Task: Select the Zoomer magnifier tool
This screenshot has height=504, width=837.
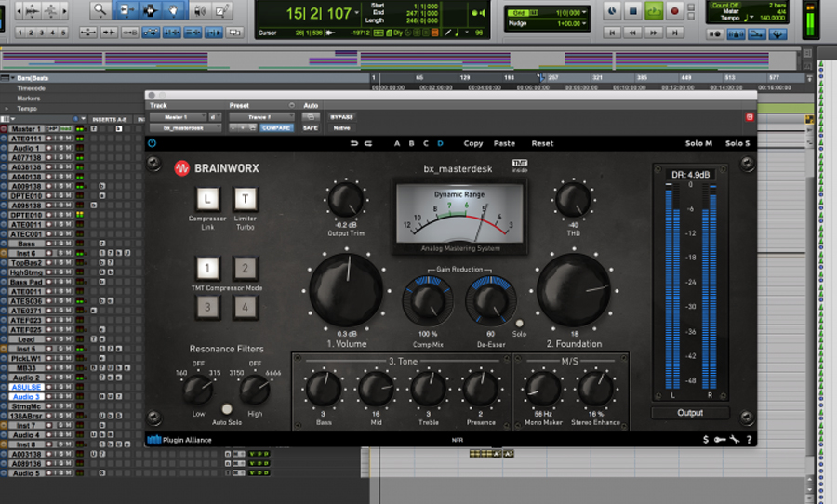Action: (100, 11)
